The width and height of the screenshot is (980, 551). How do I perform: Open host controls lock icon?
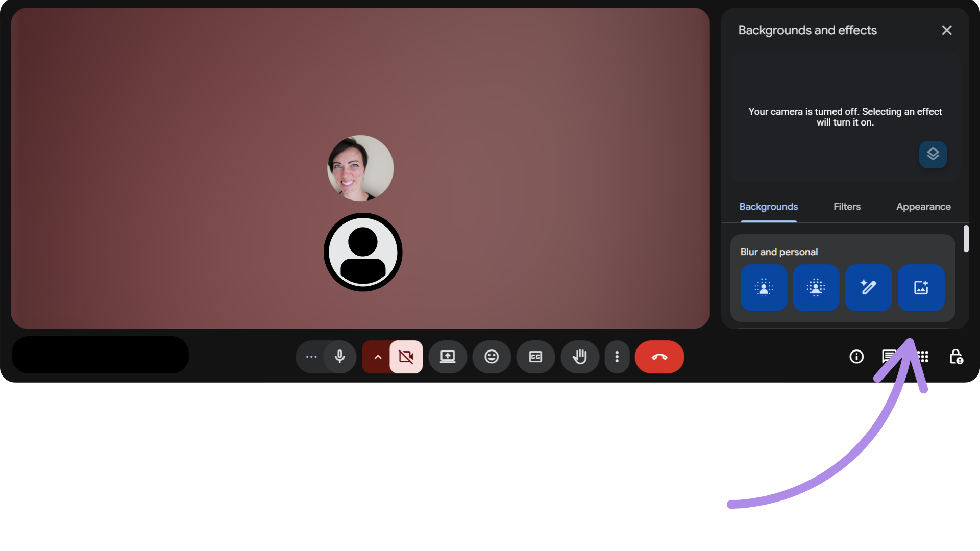tap(956, 357)
